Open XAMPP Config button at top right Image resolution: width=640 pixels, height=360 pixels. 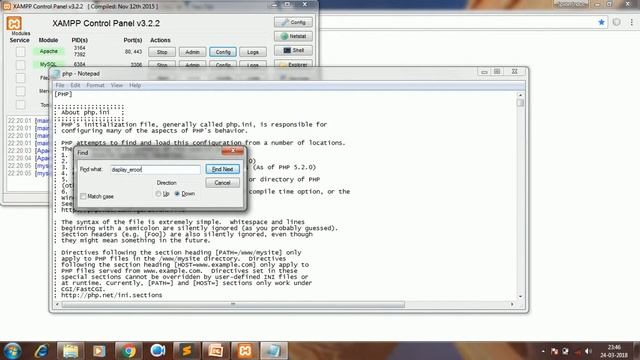(293, 22)
